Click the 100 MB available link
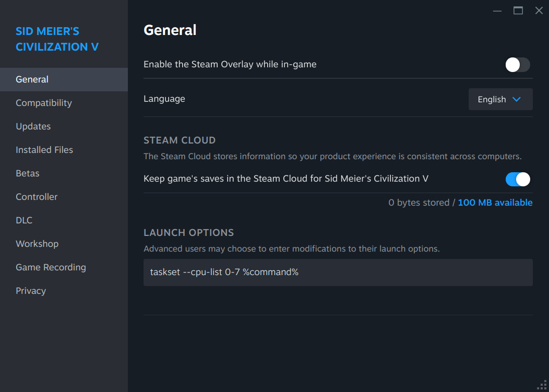549x392 pixels. click(x=495, y=203)
